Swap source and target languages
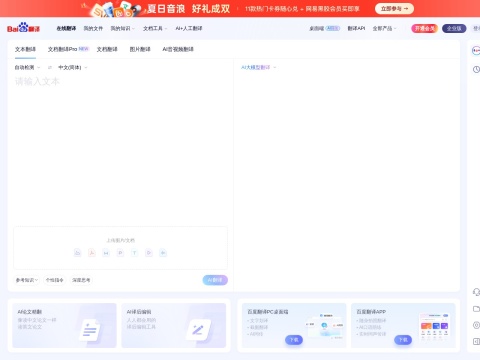This screenshot has height=360, width=480. point(50,68)
